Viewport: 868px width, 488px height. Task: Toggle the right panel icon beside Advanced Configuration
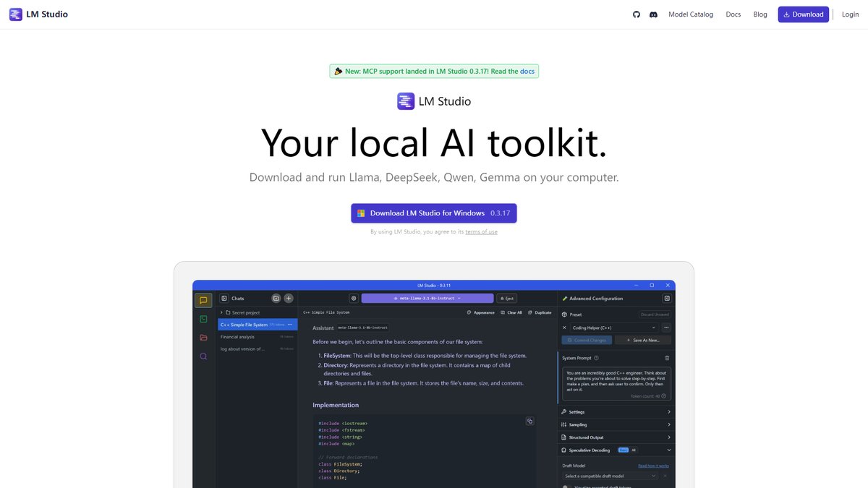pos(667,298)
